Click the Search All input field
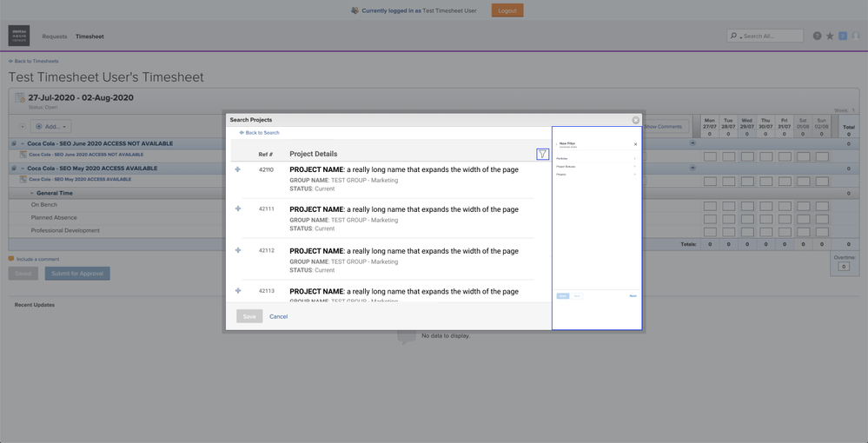Viewport: 868px width, 443px height. [771, 36]
